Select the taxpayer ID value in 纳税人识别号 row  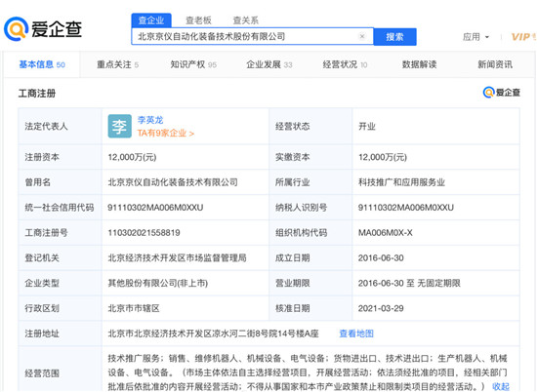tap(406, 208)
